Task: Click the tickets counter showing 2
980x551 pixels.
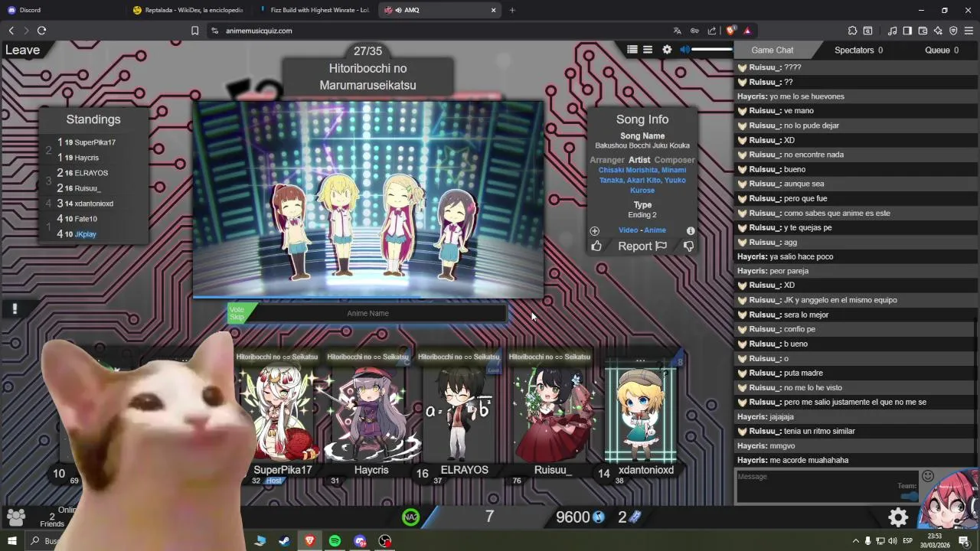Action: point(629,517)
